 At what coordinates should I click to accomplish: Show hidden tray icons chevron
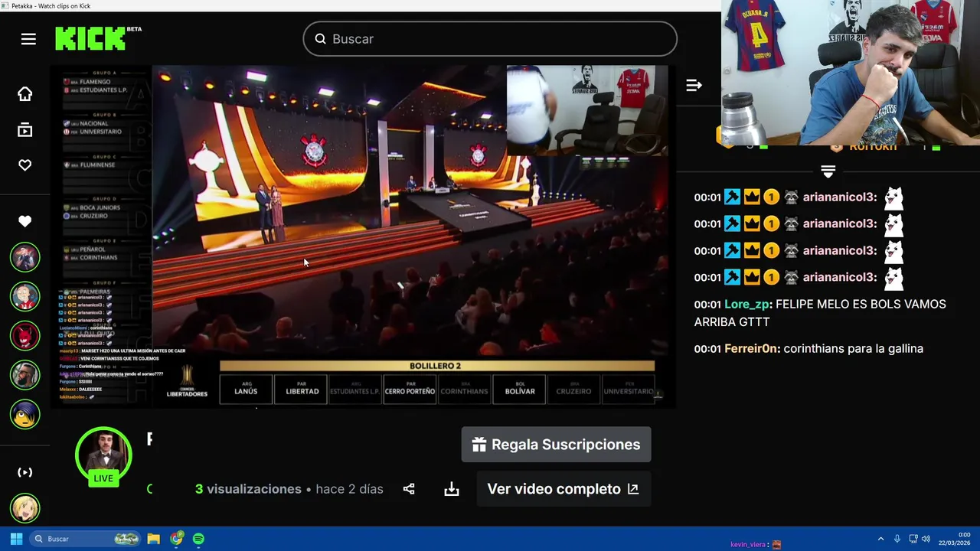coord(880,539)
